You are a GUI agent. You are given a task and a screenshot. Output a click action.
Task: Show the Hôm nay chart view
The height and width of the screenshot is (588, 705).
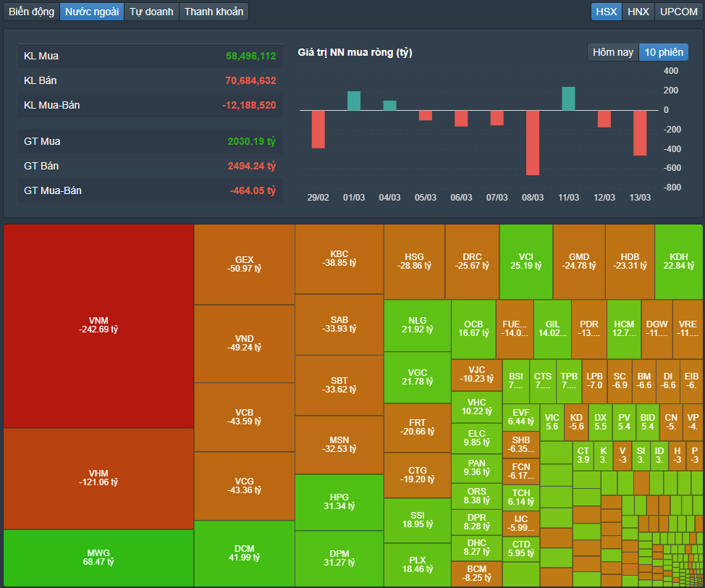point(613,52)
